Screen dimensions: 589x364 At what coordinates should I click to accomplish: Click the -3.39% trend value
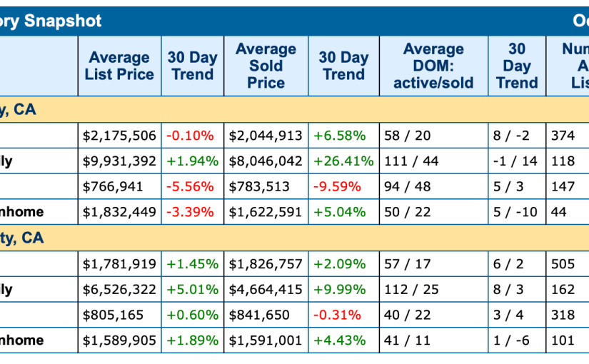[190, 212]
